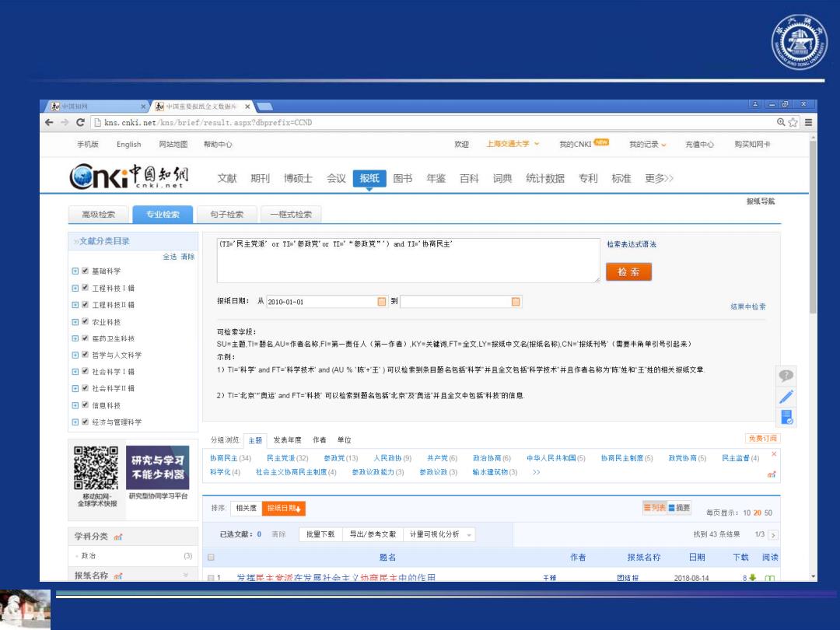
Task: Open chart icon in group browse panel
Action: coord(772,474)
